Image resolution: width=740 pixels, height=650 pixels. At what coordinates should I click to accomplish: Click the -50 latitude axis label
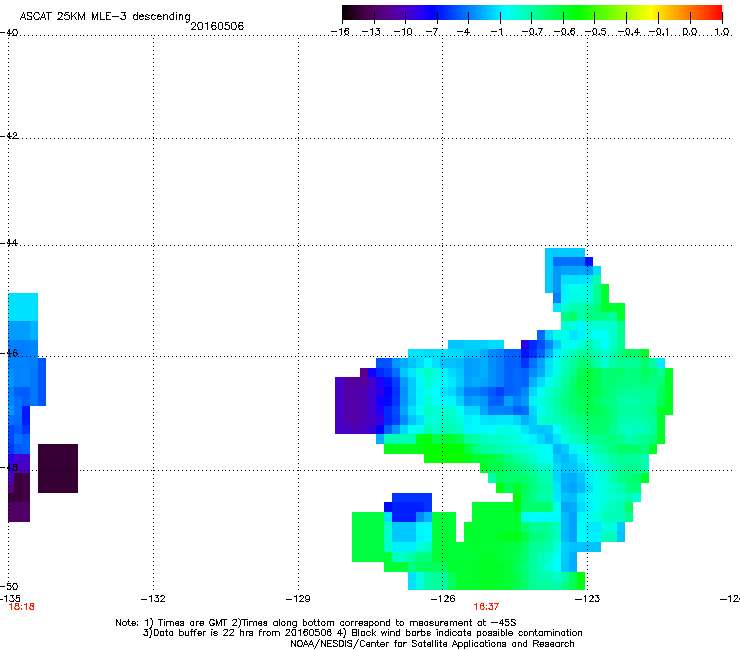(9, 586)
